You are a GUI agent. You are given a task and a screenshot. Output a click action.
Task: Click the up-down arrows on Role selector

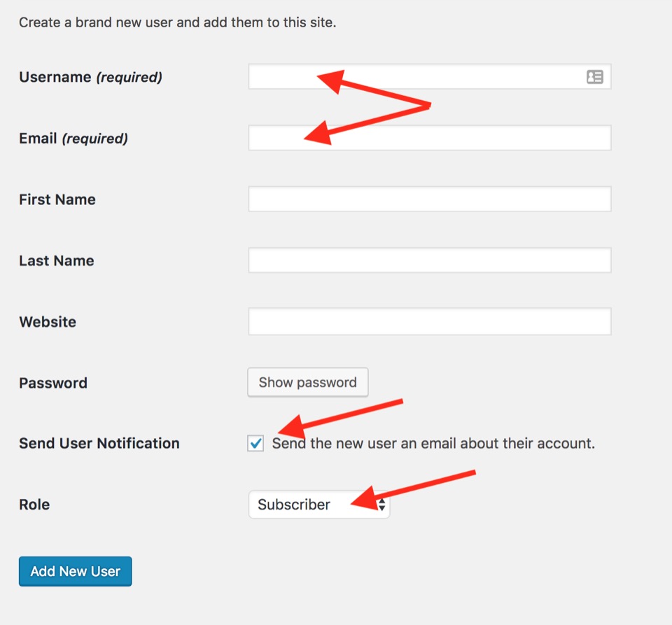pyautogui.click(x=381, y=504)
